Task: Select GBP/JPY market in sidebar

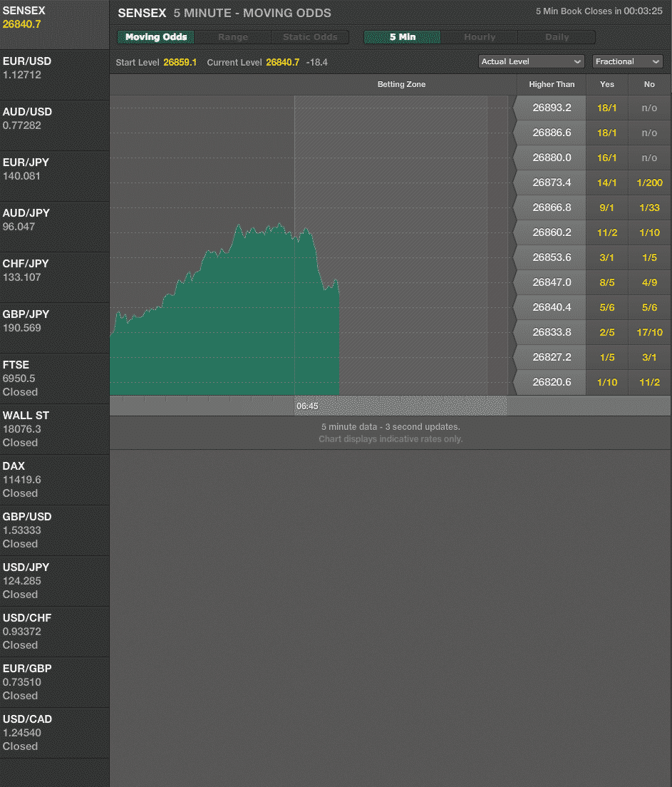Action: tap(55, 328)
